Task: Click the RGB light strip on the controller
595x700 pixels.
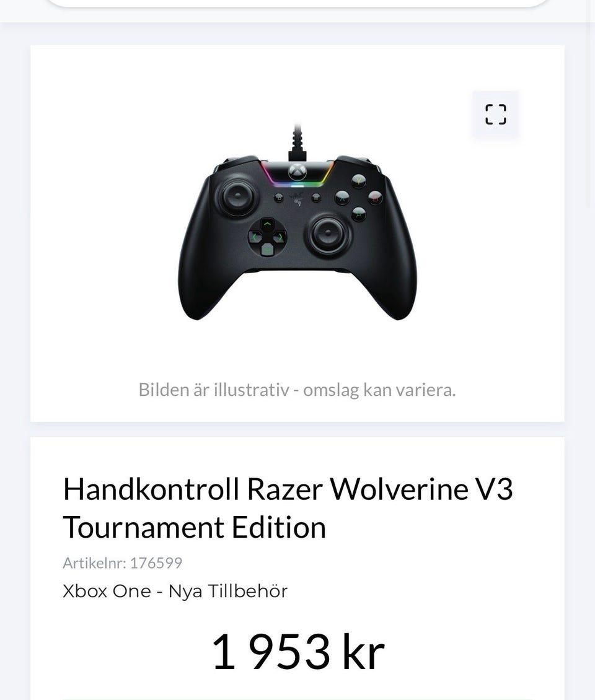Action: 297,183
